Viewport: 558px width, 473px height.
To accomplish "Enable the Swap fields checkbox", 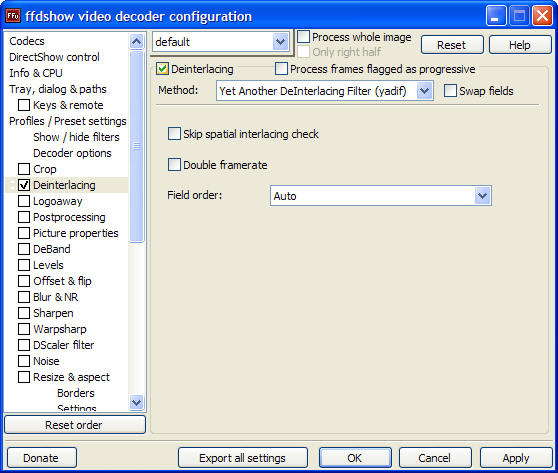I will click(x=450, y=91).
